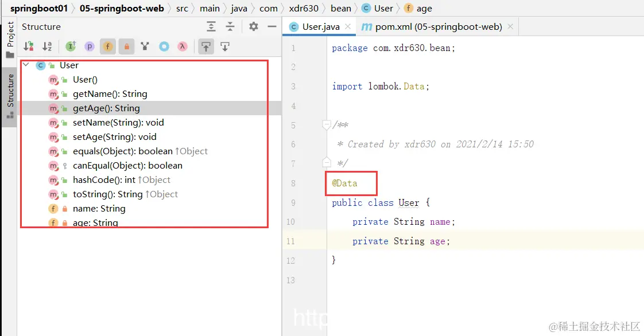Click line number 11 in gutter
Screen dimensions: 644x336
(x=291, y=241)
